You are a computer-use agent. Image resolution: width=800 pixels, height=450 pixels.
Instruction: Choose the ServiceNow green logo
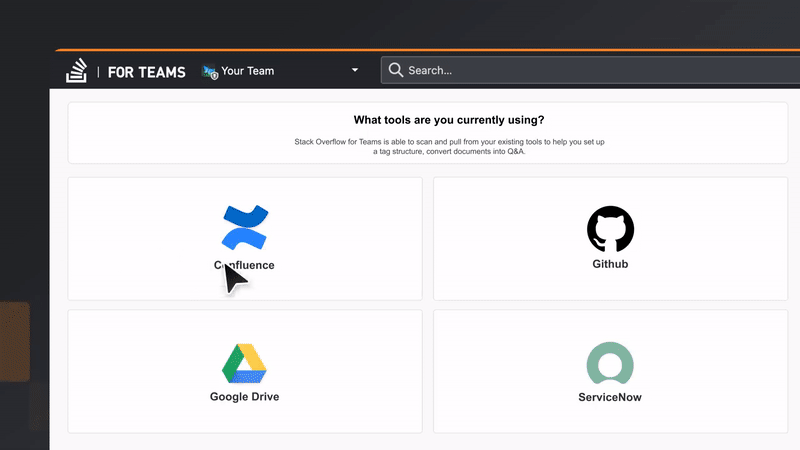click(x=610, y=363)
